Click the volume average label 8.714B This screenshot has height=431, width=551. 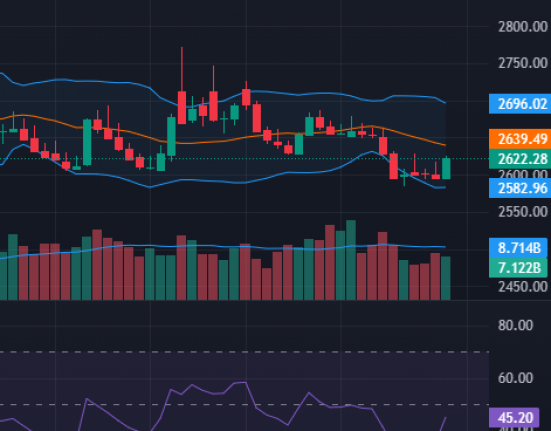[518, 248]
